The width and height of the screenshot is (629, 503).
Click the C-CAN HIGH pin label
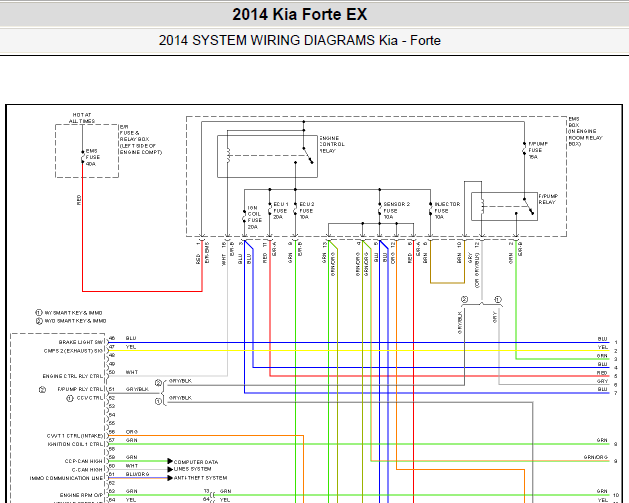[87, 470]
